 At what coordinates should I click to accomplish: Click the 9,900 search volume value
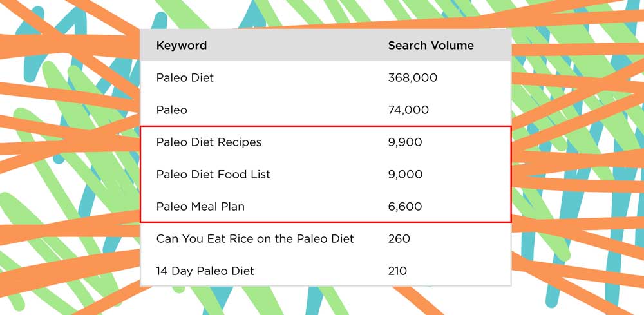tap(404, 142)
